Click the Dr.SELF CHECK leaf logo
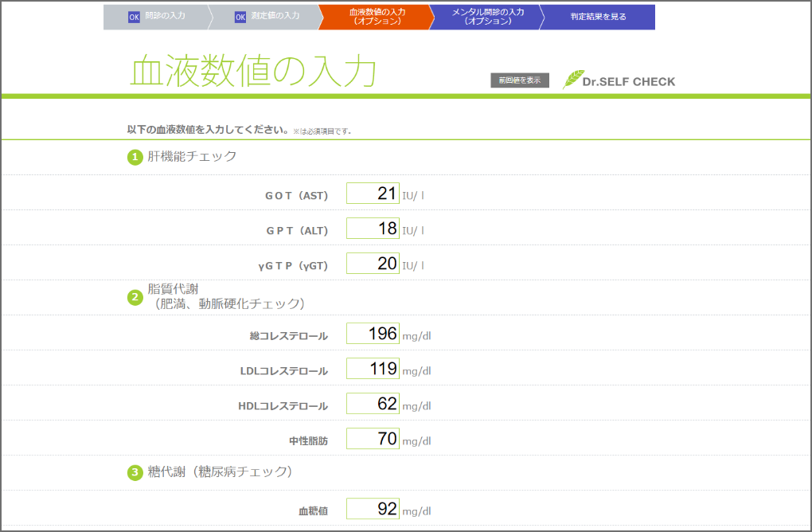Viewport: 812px width, 532px height. coord(619,80)
